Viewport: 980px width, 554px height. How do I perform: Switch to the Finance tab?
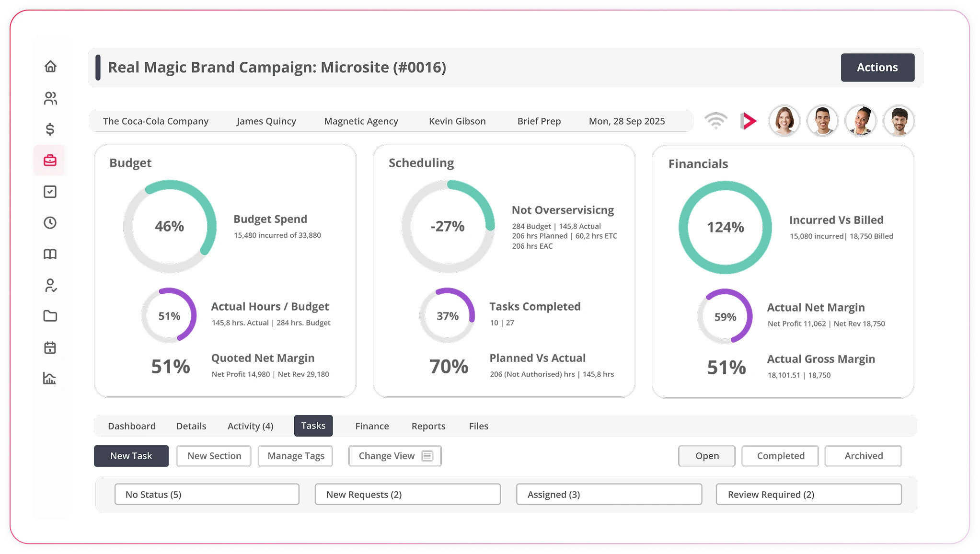(372, 426)
